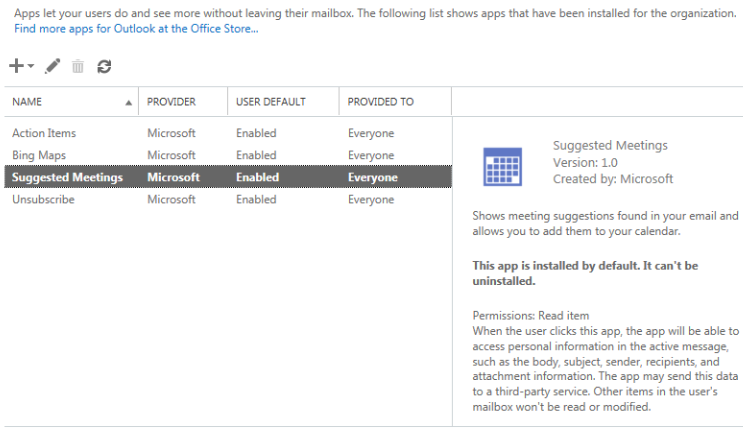Click Everyone in the Unsubscribe row
743x431 pixels.
[x=371, y=199]
